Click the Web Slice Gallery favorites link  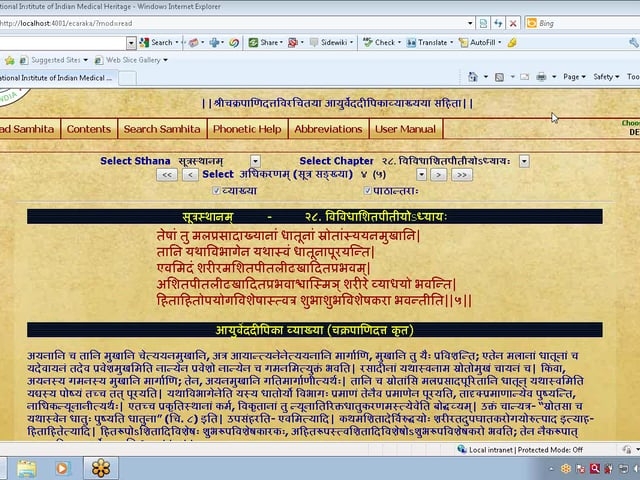(x=133, y=60)
